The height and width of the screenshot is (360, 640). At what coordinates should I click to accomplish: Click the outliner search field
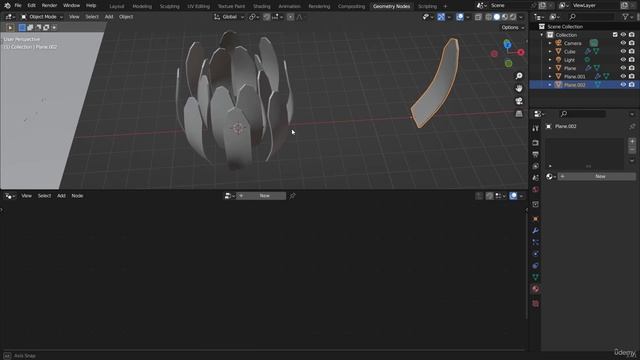591,17
